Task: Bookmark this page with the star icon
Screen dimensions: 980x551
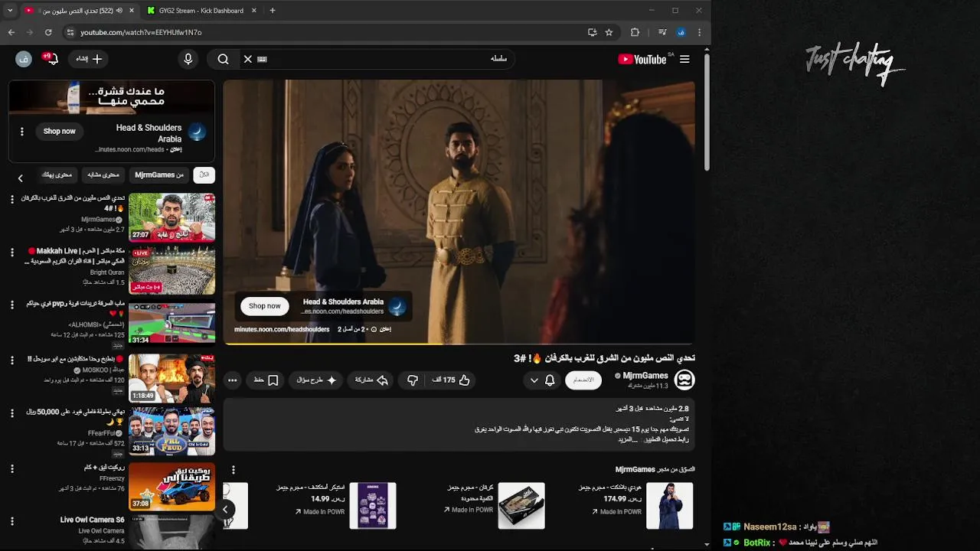Action: coord(609,32)
